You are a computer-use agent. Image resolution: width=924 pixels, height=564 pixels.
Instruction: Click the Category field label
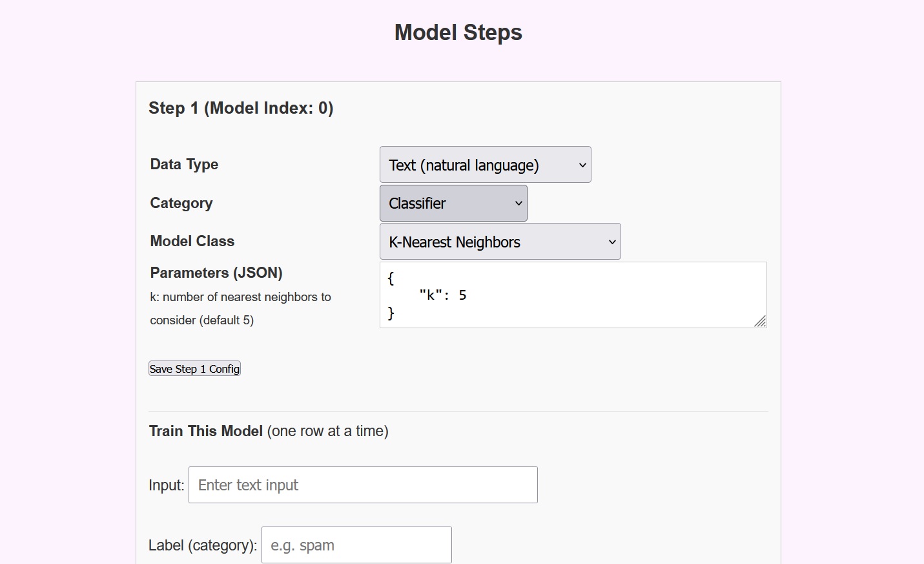[181, 204]
